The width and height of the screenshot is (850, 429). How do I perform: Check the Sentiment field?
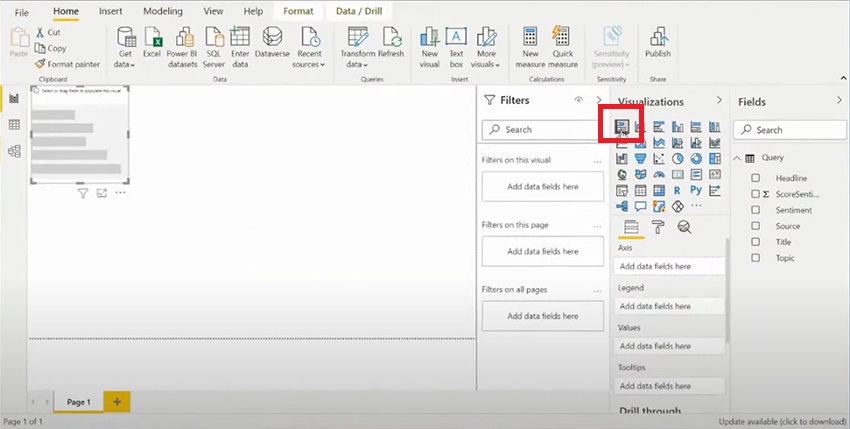(x=755, y=210)
